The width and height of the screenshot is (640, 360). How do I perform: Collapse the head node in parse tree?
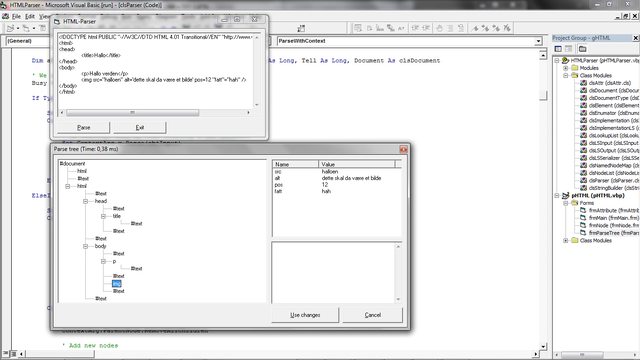click(x=86, y=201)
